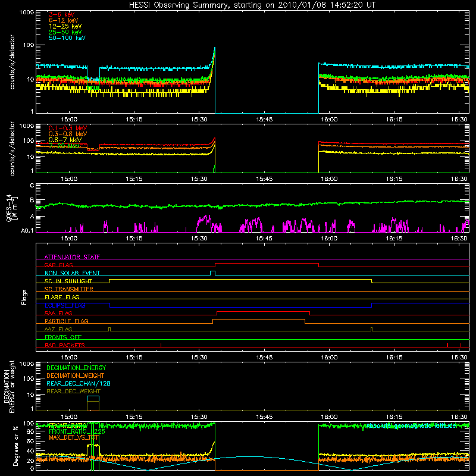Select the 3-6 keV legend label

pos(62,14)
